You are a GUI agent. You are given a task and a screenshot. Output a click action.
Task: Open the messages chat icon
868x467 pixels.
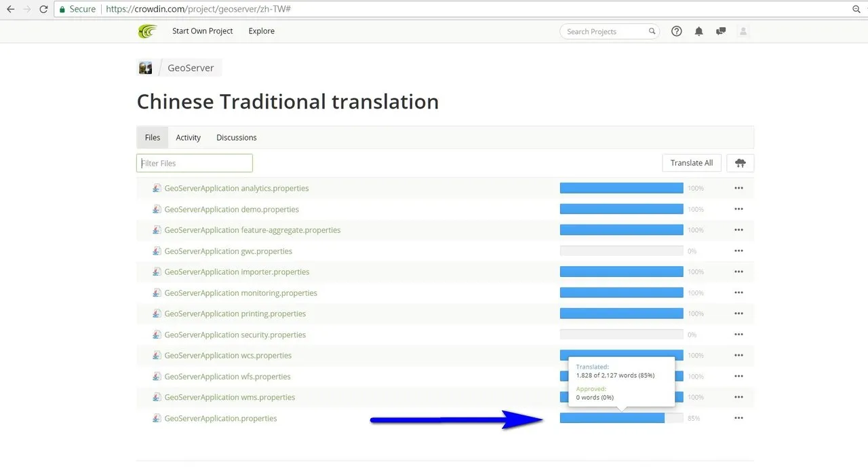[x=721, y=31]
